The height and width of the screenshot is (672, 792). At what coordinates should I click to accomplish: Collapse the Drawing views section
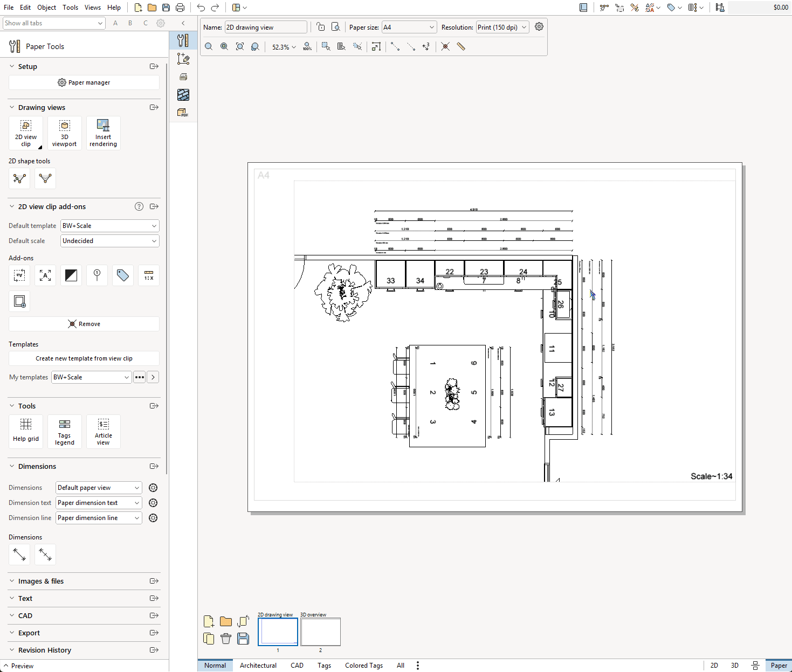[12, 107]
